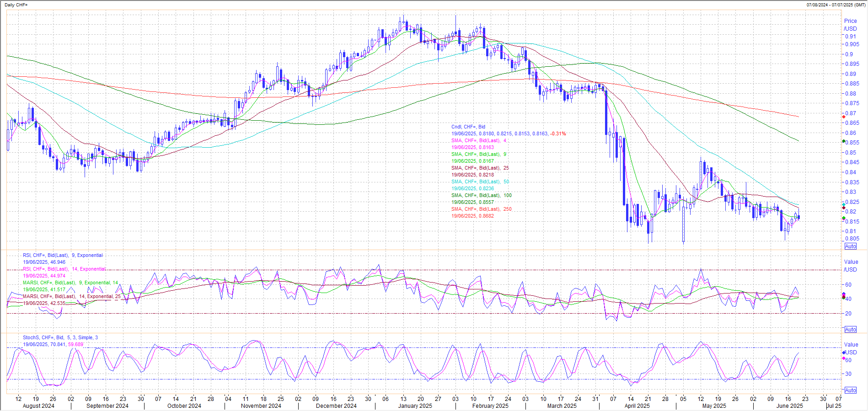Click the blue stochastic value axis diamond
Viewport: 868px width, 411px height.
pyautogui.click(x=844, y=352)
